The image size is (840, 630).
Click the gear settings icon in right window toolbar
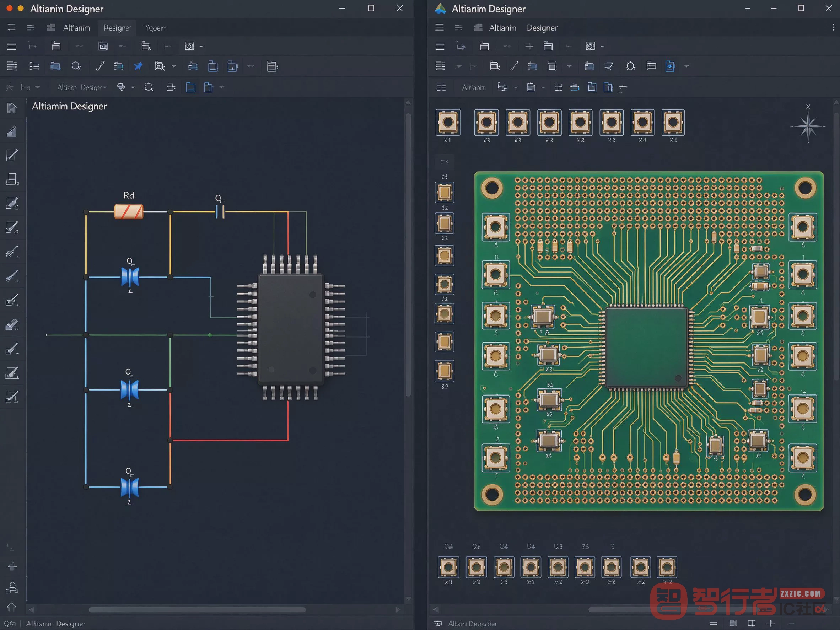630,66
